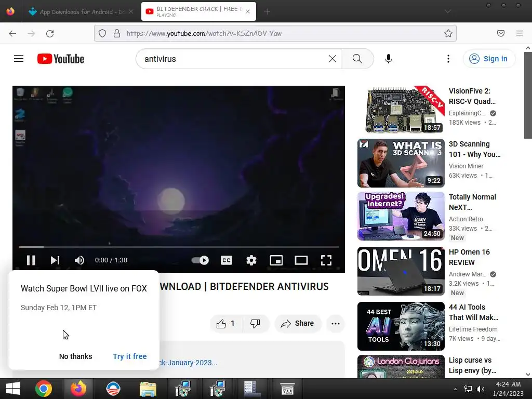Viewport: 532px width, 399px height.
Task: Dislike this video
Action: click(255, 323)
